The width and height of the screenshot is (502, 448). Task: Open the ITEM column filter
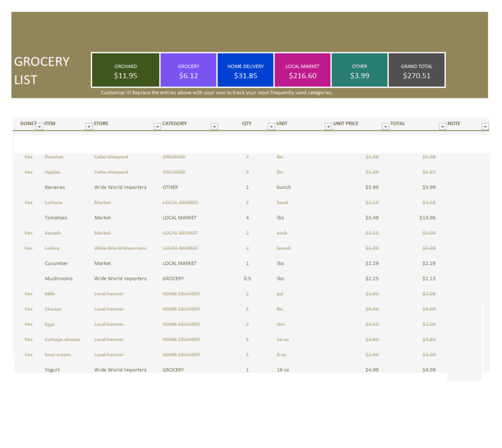tap(89, 126)
